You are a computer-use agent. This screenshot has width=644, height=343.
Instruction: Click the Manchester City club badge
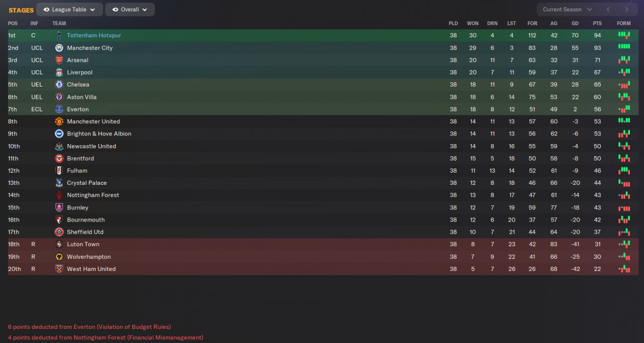pos(59,48)
